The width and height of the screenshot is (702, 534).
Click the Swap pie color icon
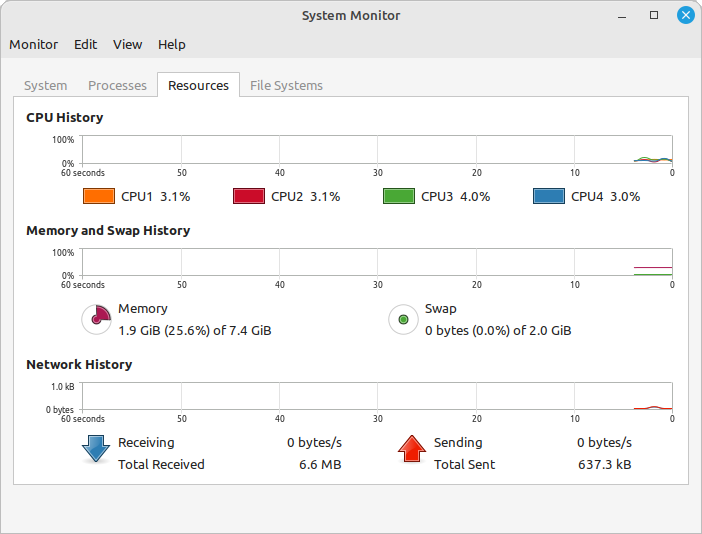tap(403, 320)
